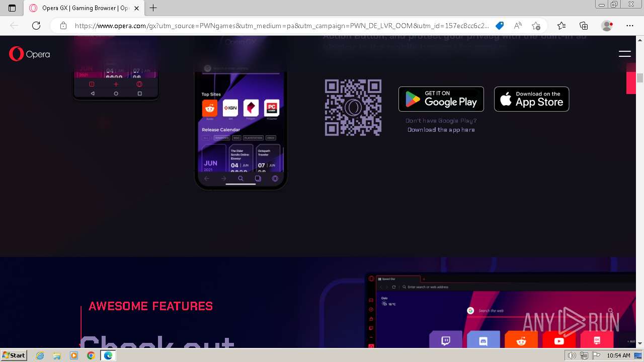Add this page to favorites
This screenshot has height=362, width=644.
536,26
